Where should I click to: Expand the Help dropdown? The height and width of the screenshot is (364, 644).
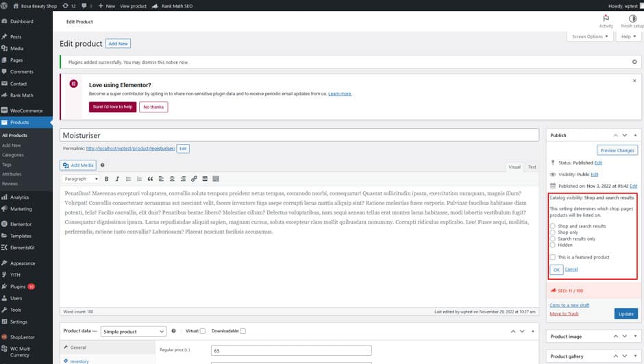628,36
